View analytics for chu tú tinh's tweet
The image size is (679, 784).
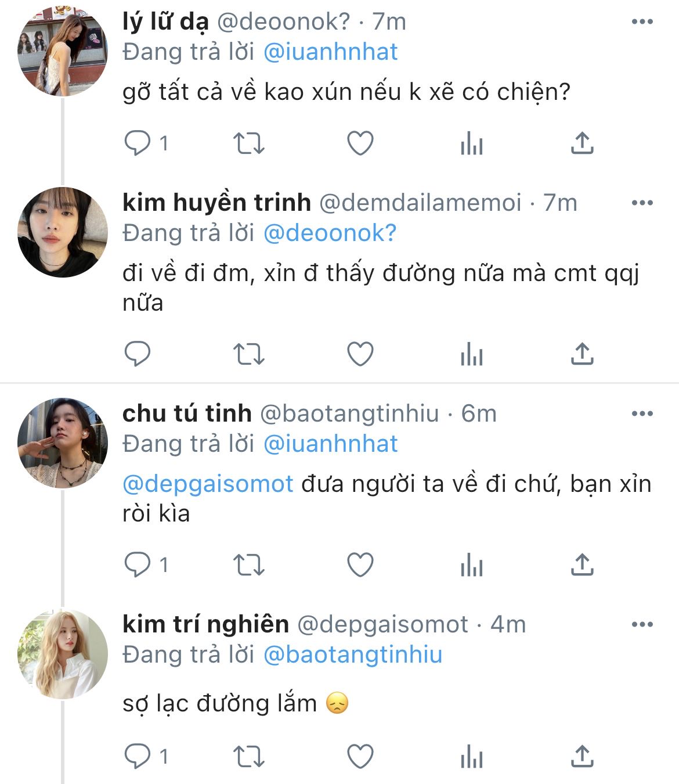point(471,564)
